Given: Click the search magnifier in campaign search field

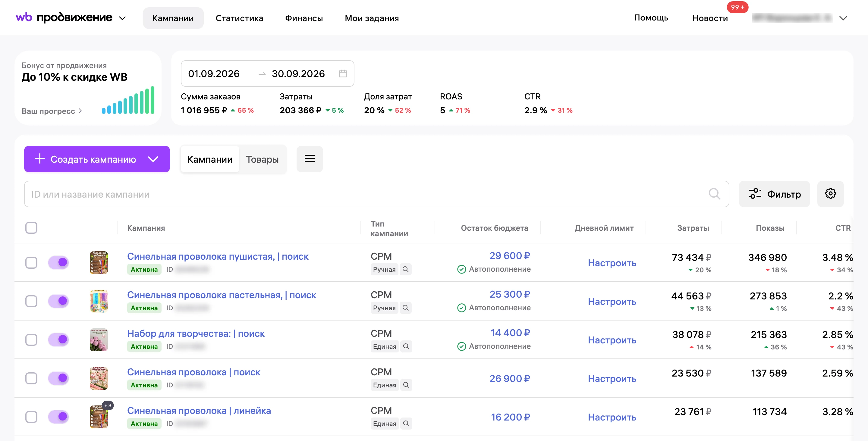Looking at the screenshot, I should [714, 194].
